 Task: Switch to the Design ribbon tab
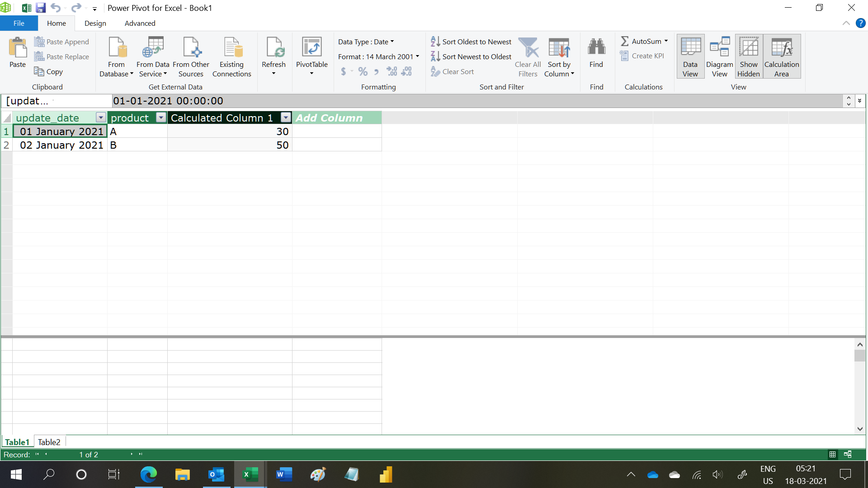pyautogui.click(x=95, y=23)
